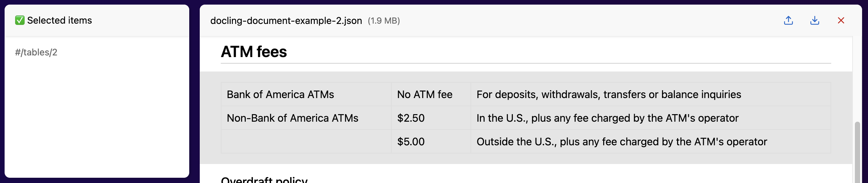868x183 pixels.
Task: Click the 1.9 MB file size label
Action: 384,21
